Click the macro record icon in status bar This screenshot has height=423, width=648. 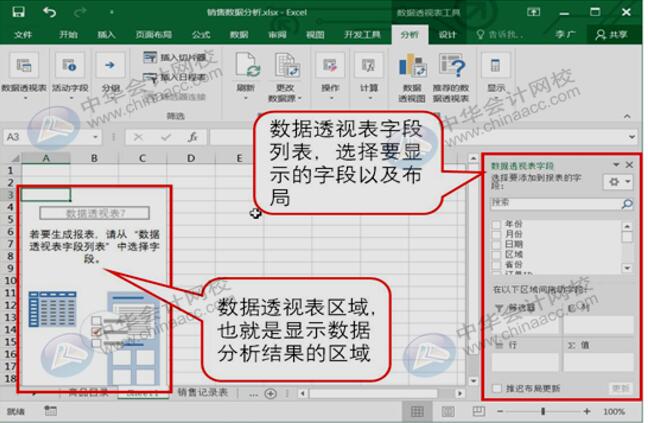tap(50, 411)
